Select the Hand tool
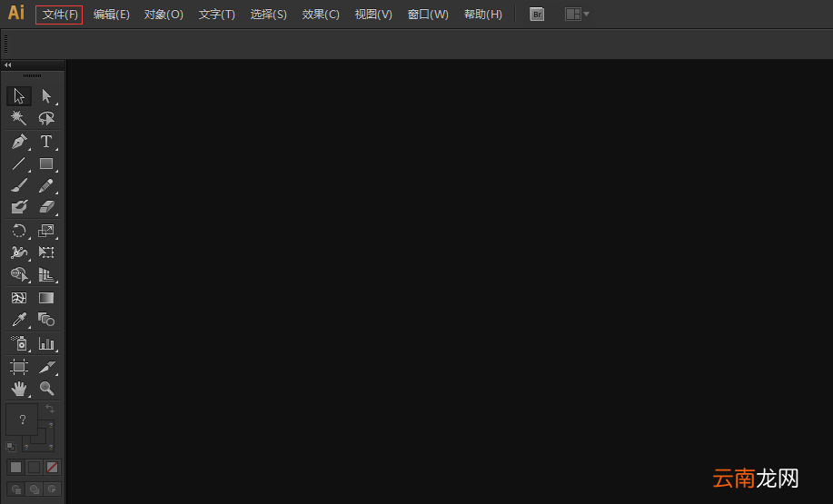The height and width of the screenshot is (504, 833). 18,389
